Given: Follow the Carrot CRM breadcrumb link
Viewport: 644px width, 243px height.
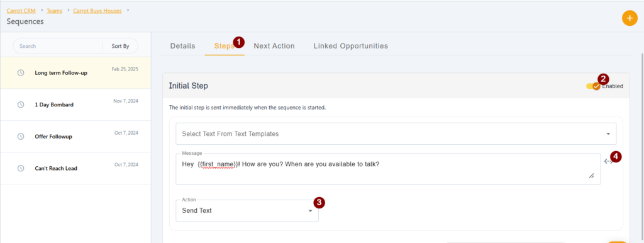Looking at the screenshot, I should click(x=21, y=11).
